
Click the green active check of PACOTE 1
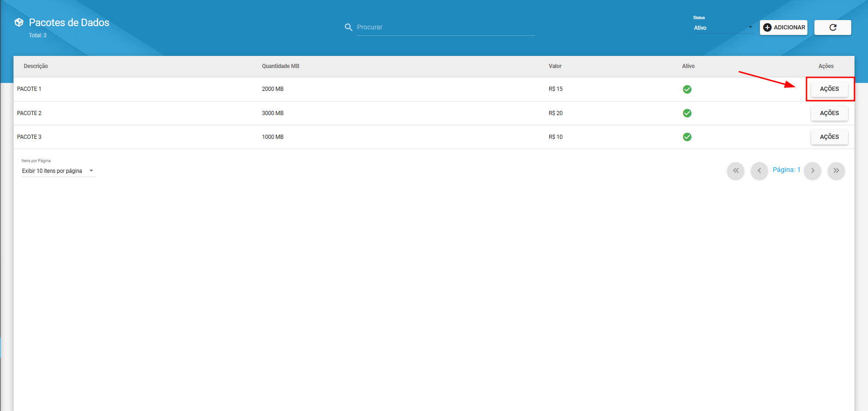pos(687,89)
